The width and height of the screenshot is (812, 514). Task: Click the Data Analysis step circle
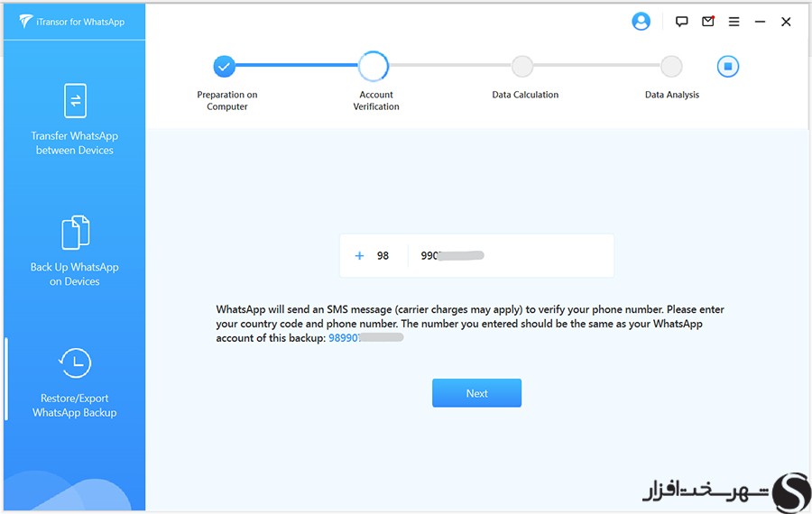click(x=671, y=66)
